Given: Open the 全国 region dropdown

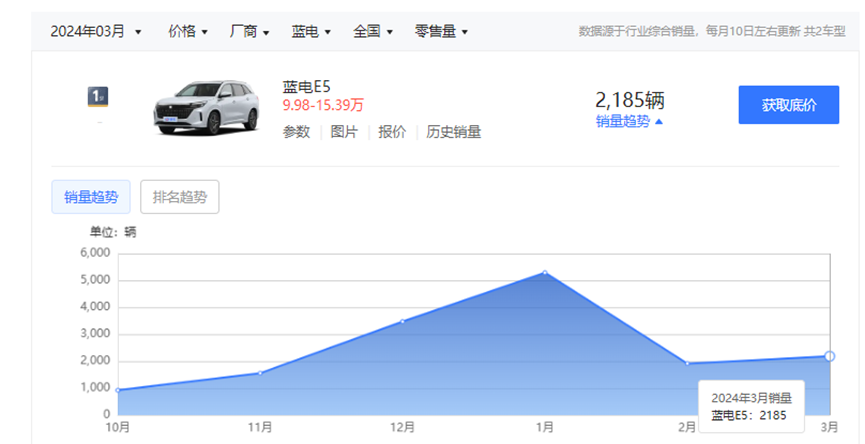Looking at the screenshot, I should 373,31.
